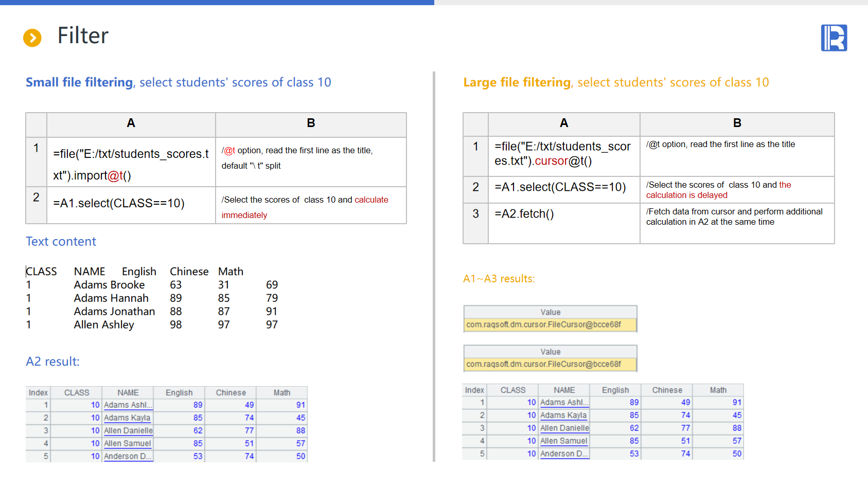Click "English" column header in A2 result table
Viewport: 868px width, 488px height.
(179, 393)
